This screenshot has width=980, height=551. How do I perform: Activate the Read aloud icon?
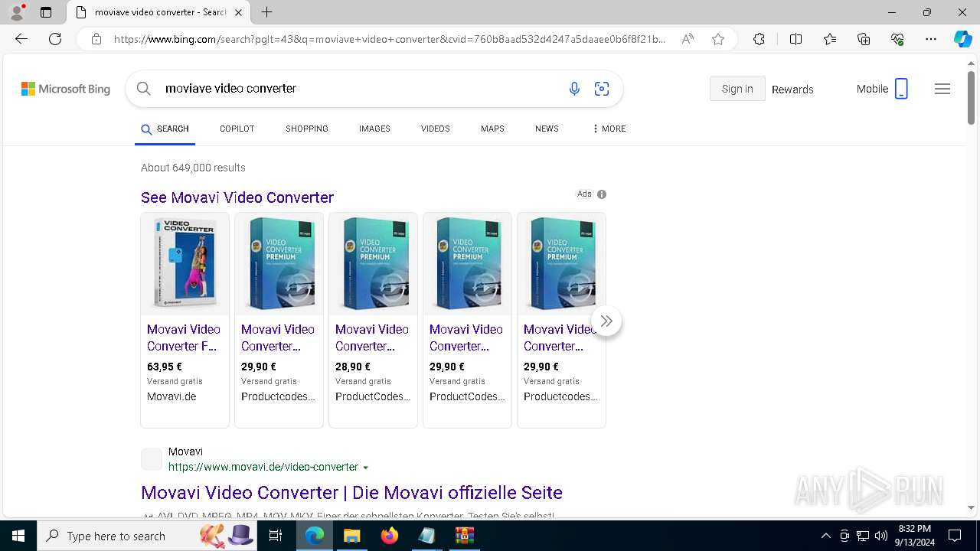(x=688, y=39)
